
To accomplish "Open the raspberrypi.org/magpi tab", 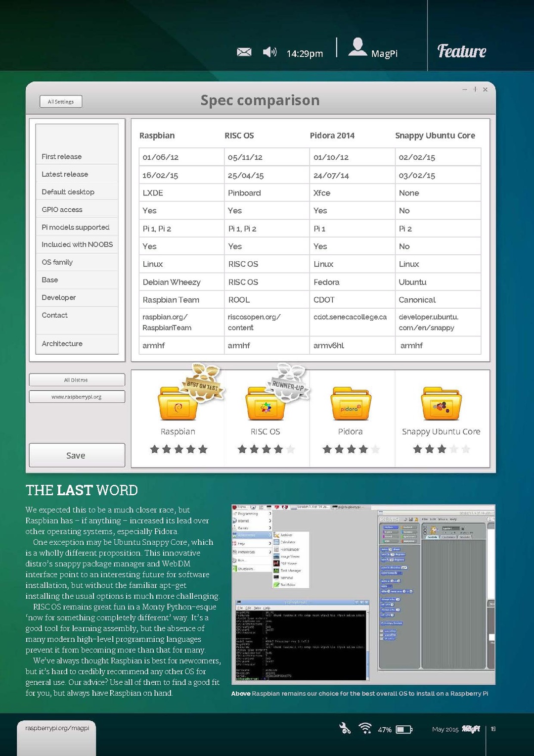I will pyautogui.click(x=57, y=729).
